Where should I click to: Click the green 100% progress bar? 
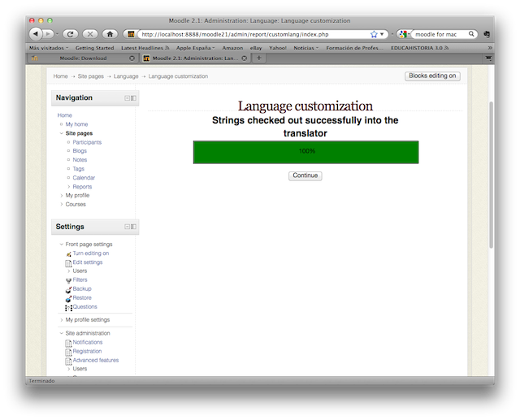[305, 152]
